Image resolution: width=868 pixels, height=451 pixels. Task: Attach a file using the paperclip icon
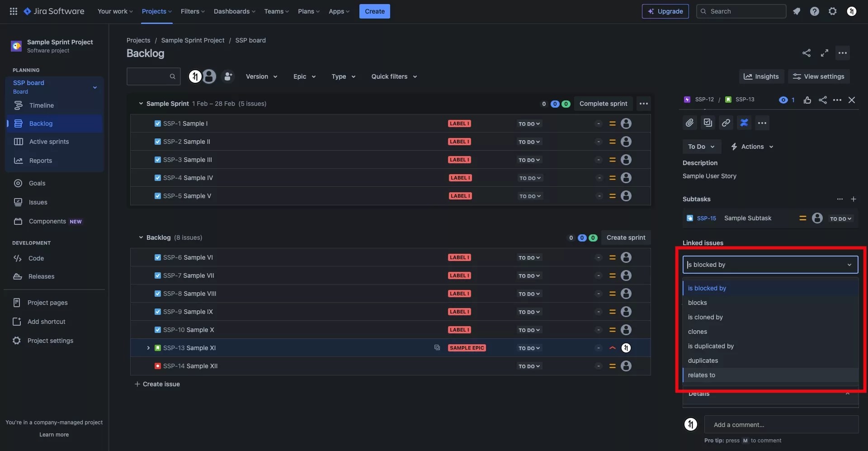[x=689, y=123]
